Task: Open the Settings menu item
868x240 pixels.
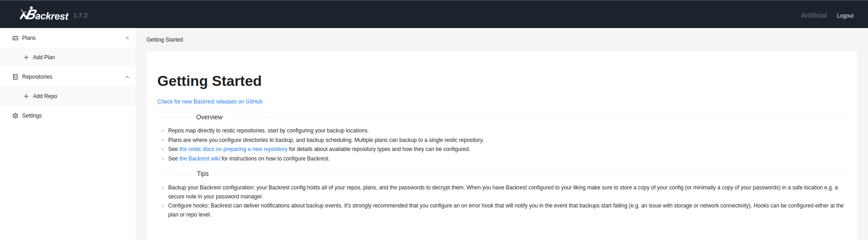Action: pyautogui.click(x=32, y=116)
